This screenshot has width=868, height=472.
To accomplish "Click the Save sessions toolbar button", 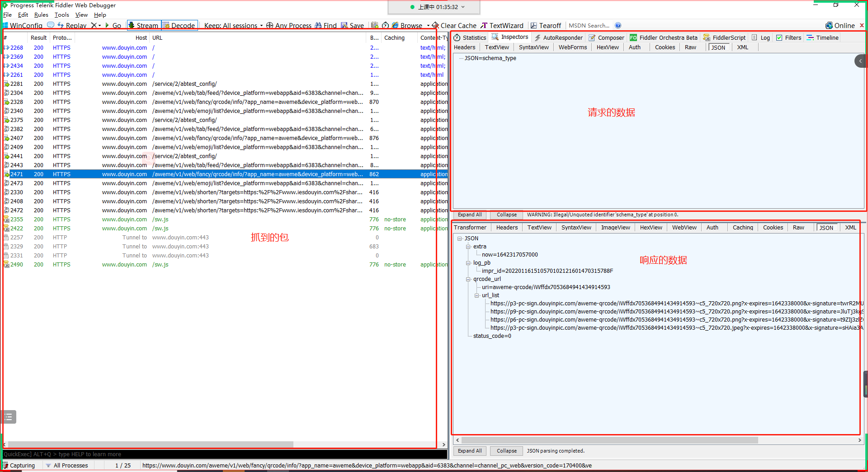I will [x=352, y=26].
